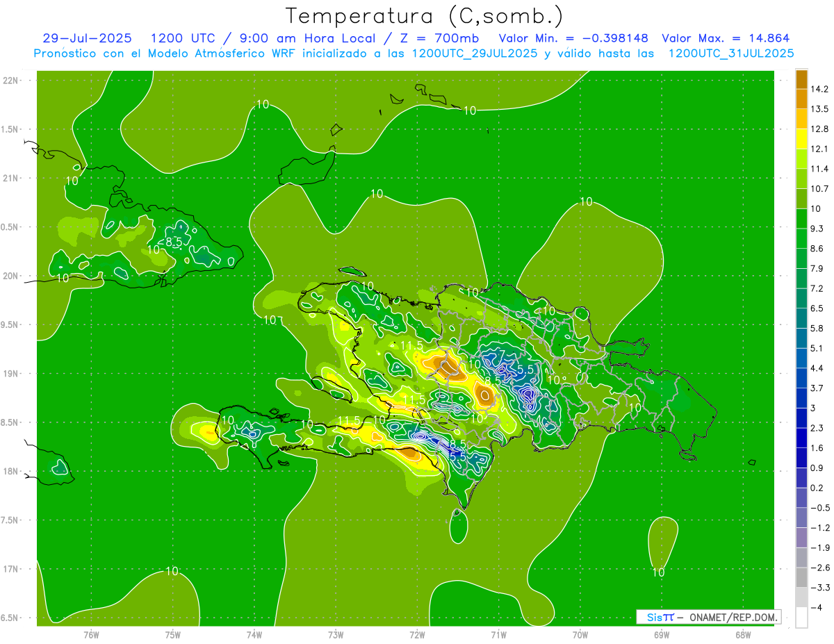Click the blue 'Sis' logo text

click(655, 617)
